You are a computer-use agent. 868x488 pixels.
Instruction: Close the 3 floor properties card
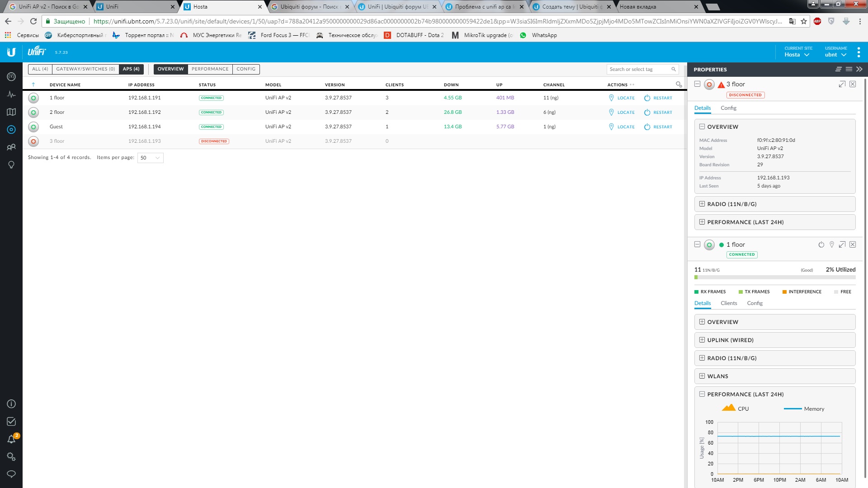pos(853,84)
